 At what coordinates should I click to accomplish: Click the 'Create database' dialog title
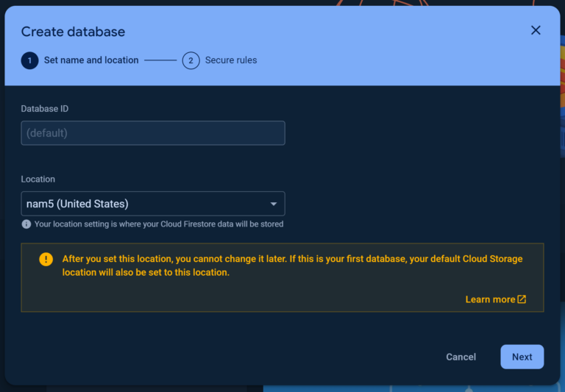tap(73, 32)
